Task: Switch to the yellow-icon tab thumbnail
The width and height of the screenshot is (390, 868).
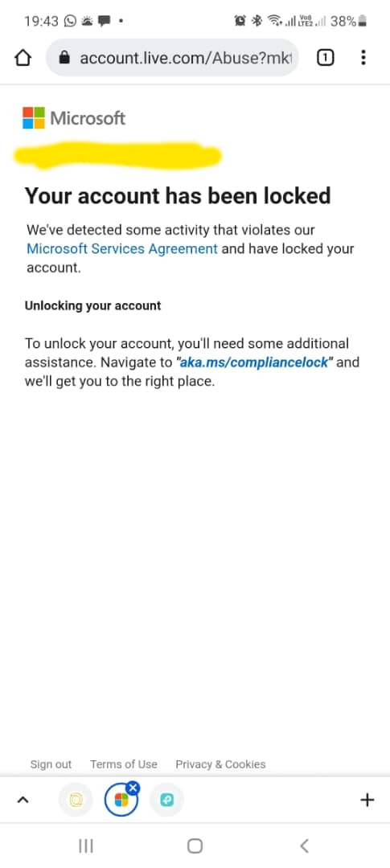Action: click(76, 800)
